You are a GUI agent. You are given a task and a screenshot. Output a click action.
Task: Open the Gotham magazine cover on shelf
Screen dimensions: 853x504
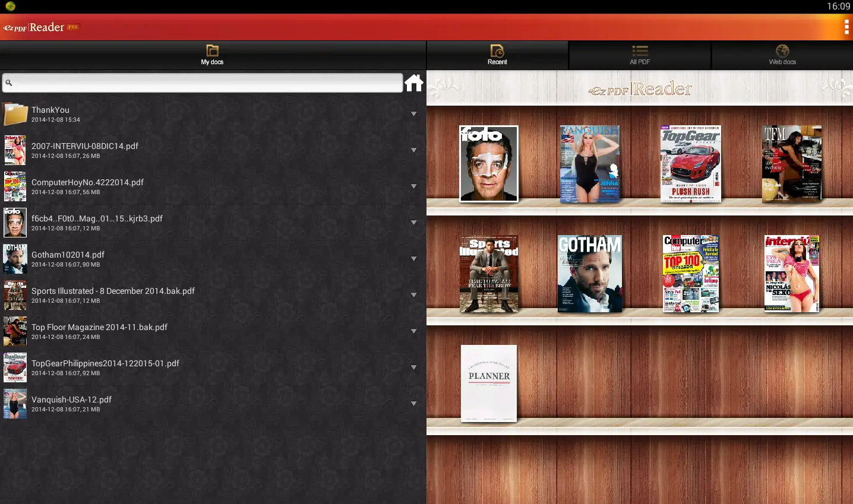pyautogui.click(x=590, y=274)
